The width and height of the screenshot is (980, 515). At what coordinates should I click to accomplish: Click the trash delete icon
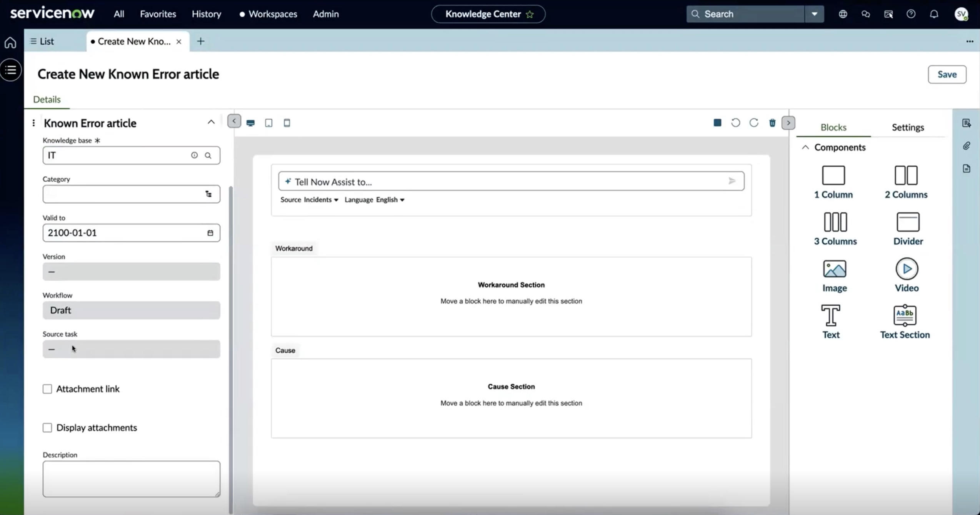(x=772, y=122)
